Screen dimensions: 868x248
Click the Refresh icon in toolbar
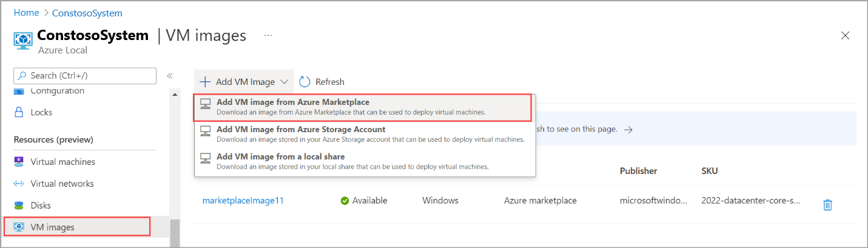tap(305, 82)
